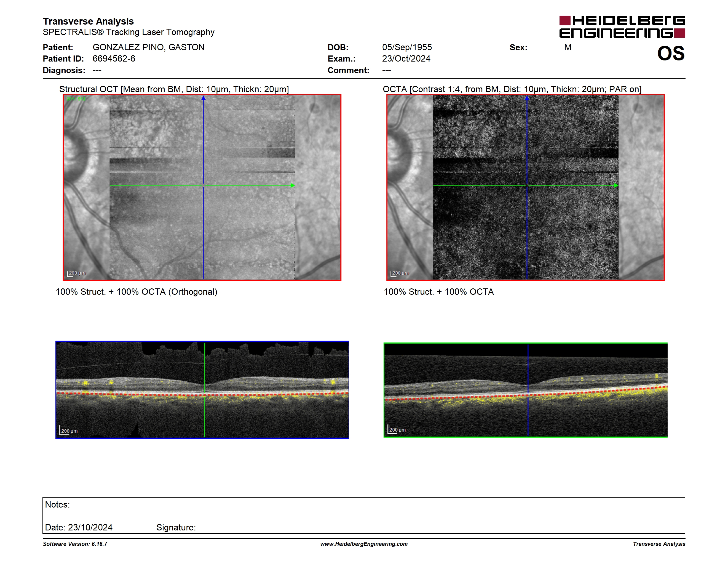Viewport: 728px width, 563px height.
Task: Click the blue arrowhead atop Structural OCT image
Action: 203,98
